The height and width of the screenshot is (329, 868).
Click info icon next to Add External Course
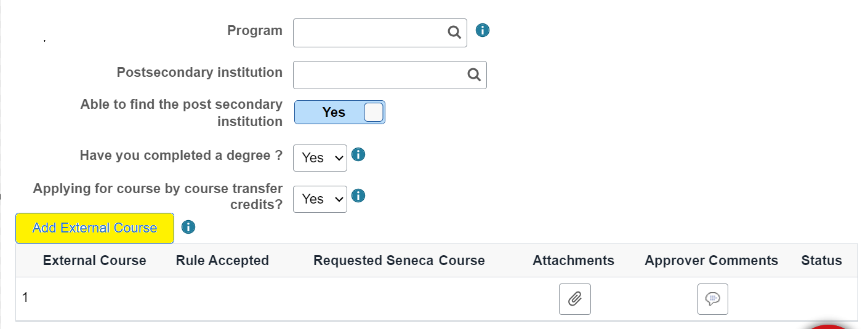point(188,228)
